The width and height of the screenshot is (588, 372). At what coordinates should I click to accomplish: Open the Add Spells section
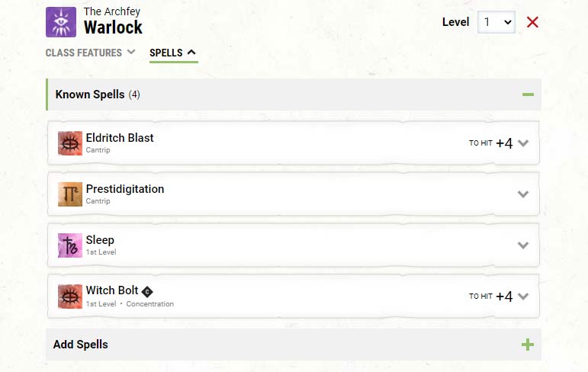[x=294, y=345]
